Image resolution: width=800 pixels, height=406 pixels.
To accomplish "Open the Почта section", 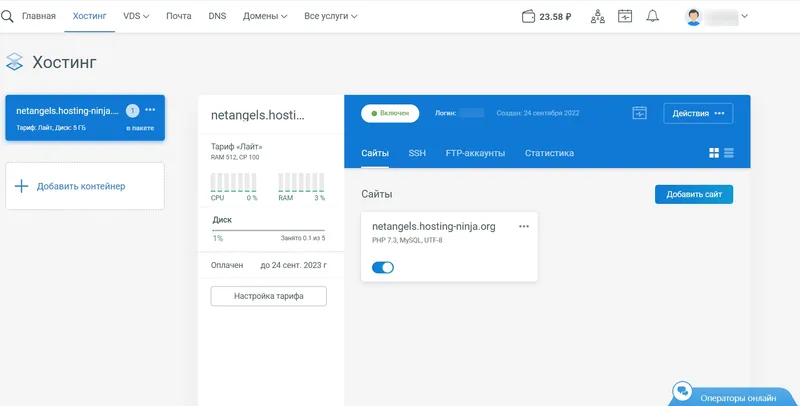I will click(179, 16).
